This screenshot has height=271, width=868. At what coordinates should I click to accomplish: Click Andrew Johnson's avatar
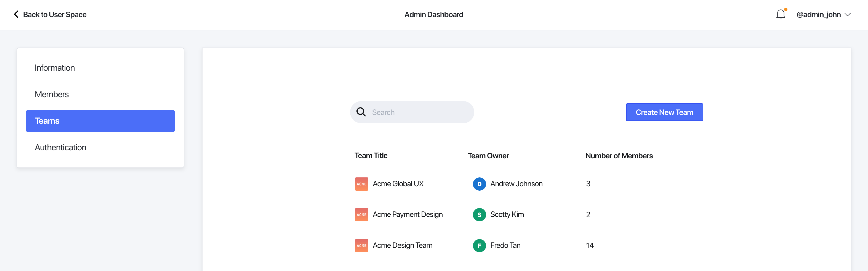(x=479, y=184)
